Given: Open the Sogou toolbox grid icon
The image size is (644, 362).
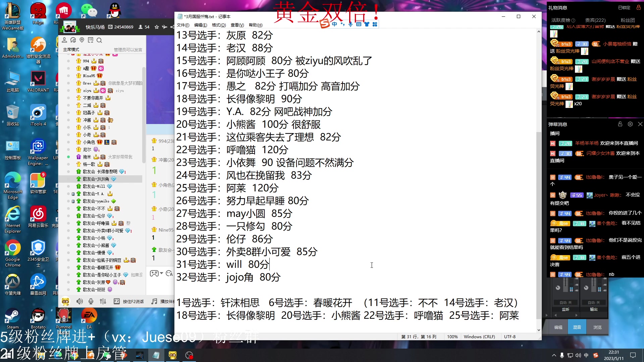Looking at the screenshot, I should click(375, 24).
